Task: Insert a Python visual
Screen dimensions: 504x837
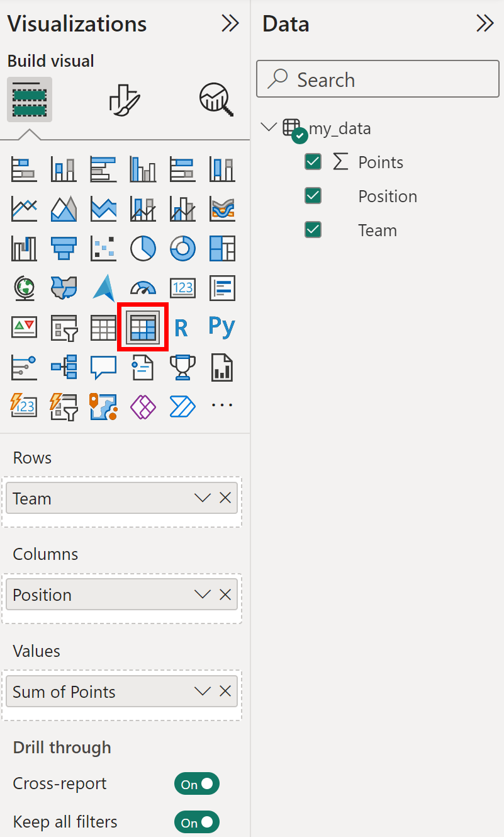Action: pos(221,327)
